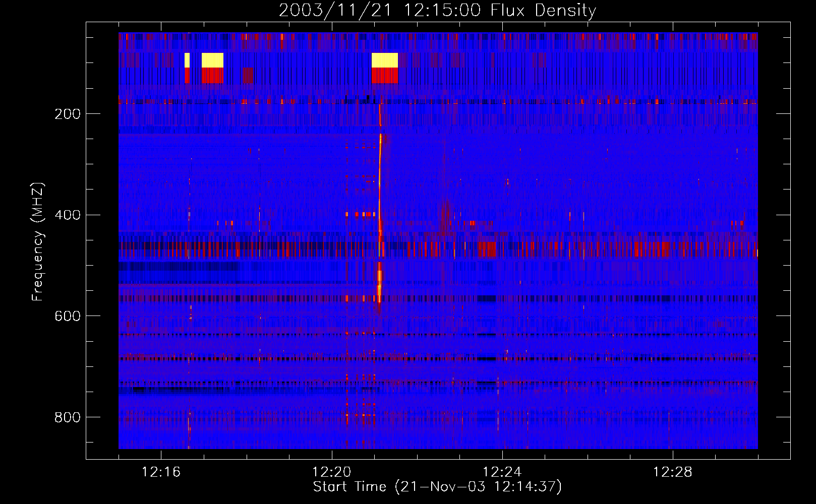Click the wide yellow block above 12:21
This screenshot has height=504, width=816.
pos(385,60)
